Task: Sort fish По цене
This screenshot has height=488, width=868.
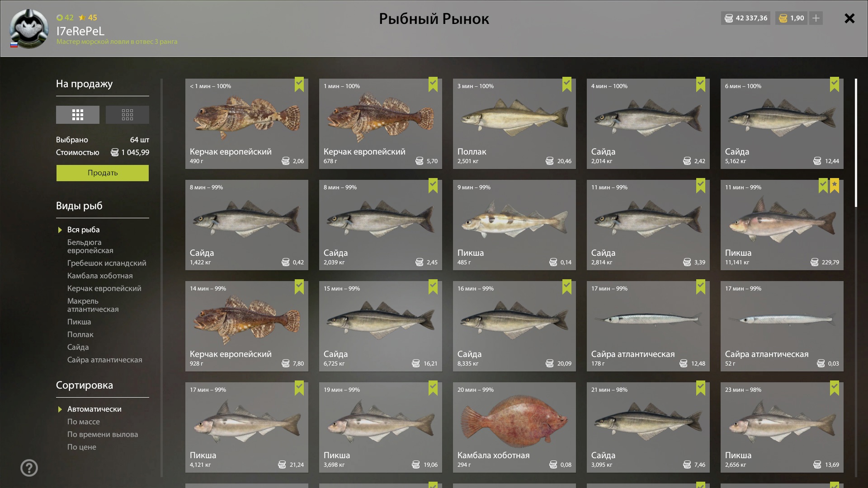Action: click(82, 447)
